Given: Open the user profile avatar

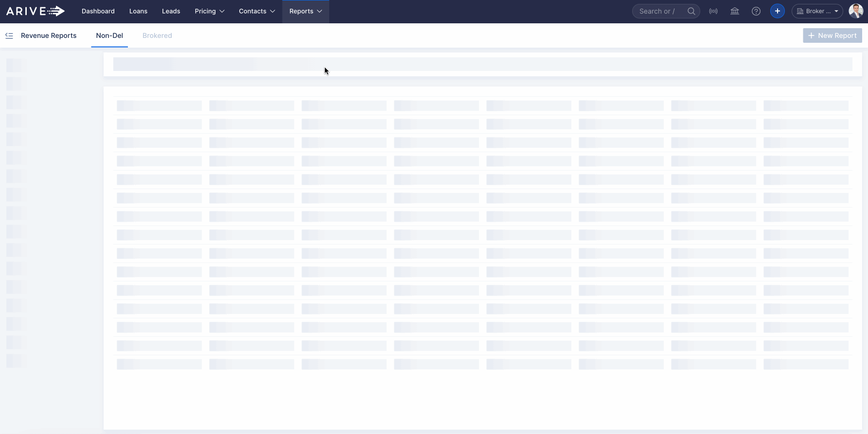Looking at the screenshot, I should point(856,11).
